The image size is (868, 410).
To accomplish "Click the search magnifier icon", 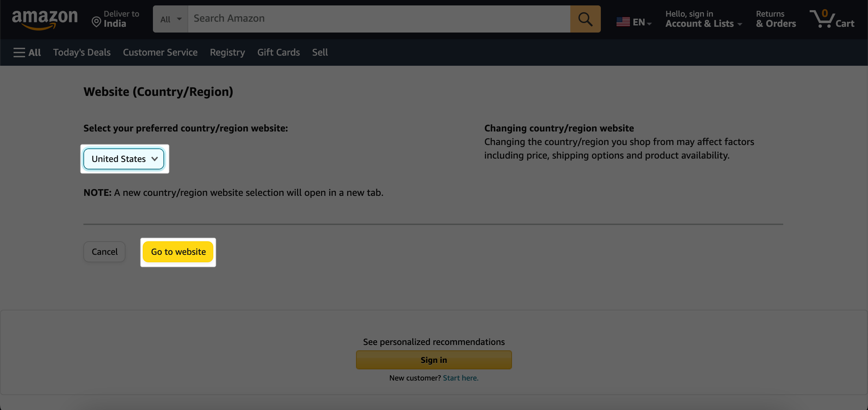I will pos(585,19).
